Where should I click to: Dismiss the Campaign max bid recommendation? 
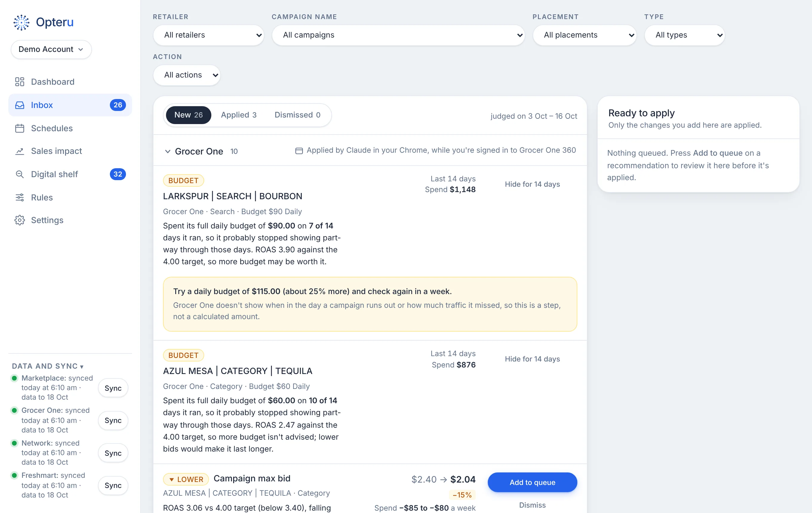coord(532,505)
